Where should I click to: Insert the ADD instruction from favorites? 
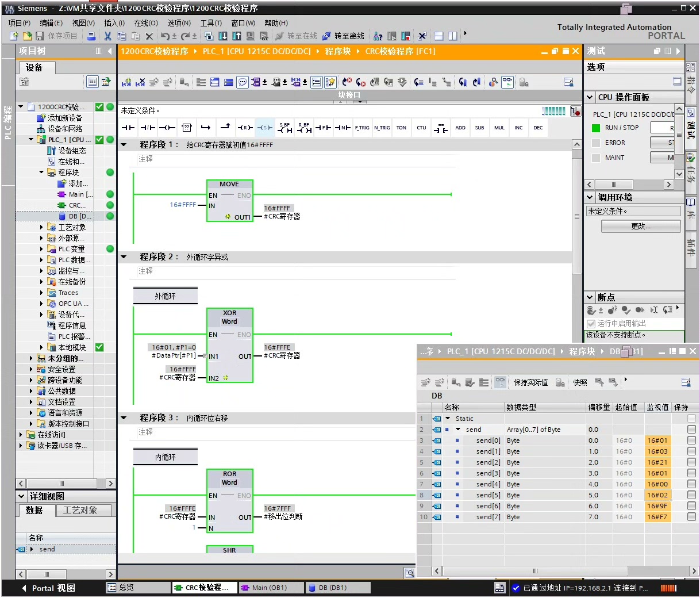[x=460, y=128]
